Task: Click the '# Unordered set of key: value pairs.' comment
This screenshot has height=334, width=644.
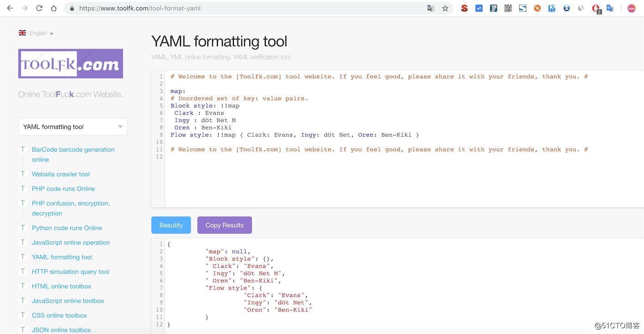Action: pyautogui.click(x=239, y=98)
